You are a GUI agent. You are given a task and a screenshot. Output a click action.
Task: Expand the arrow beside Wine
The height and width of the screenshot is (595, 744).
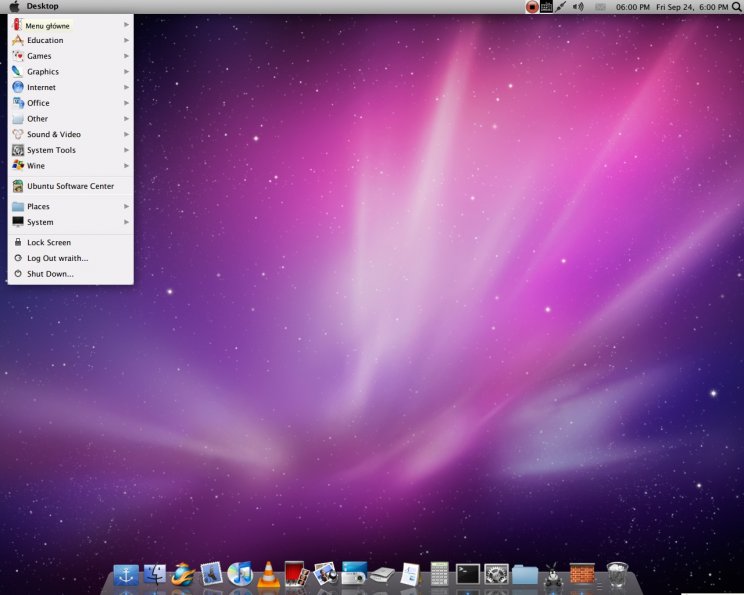coord(126,166)
